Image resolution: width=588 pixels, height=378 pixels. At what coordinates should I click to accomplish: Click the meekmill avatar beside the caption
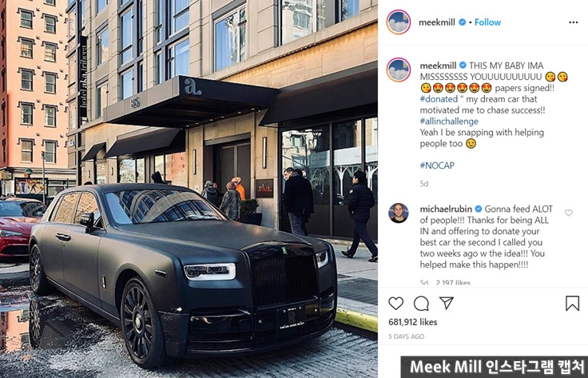point(398,70)
